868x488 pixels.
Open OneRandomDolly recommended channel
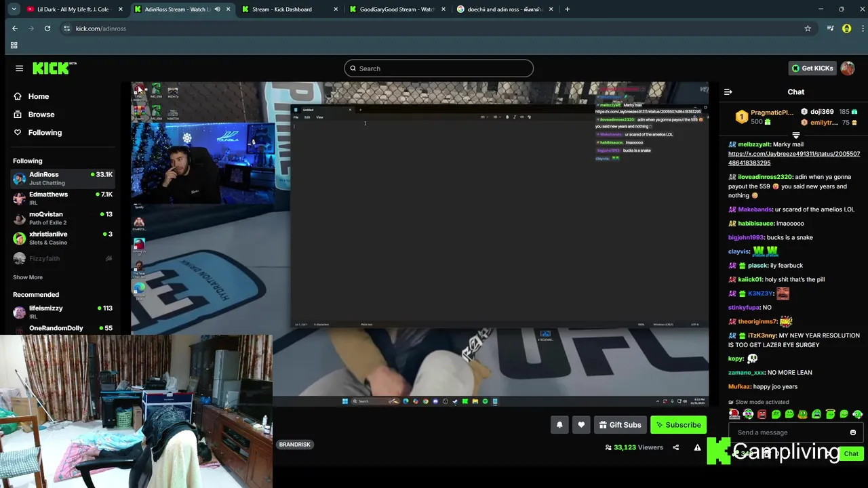[62, 329]
